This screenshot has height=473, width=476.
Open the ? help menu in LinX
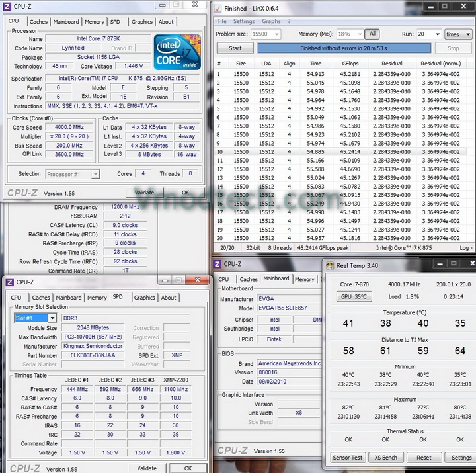(x=289, y=21)
